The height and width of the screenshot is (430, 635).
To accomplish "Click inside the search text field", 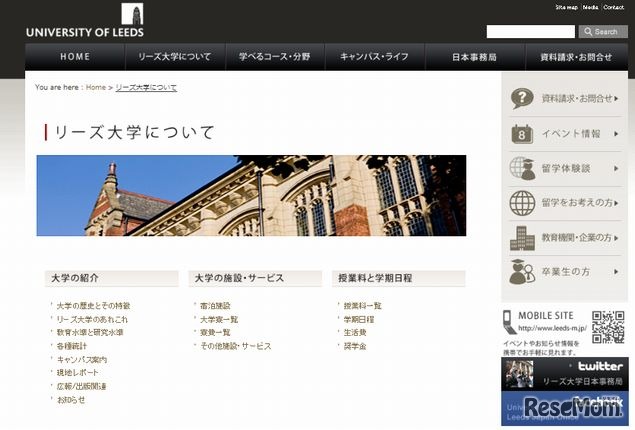I will click(x=531, y=32).
